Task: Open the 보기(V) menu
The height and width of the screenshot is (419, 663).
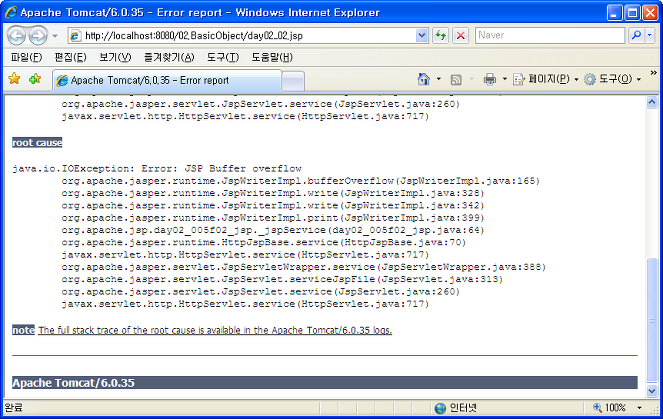Action: (115, 57)
